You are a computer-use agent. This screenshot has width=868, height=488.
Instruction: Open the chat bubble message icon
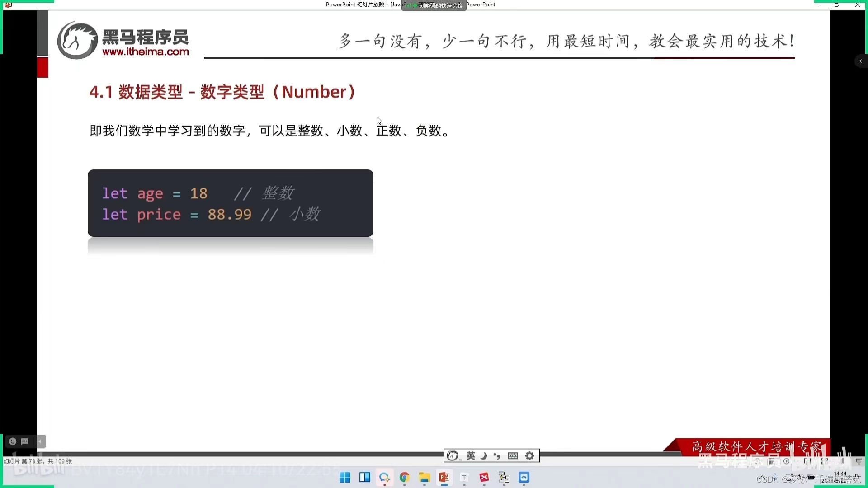pyautogui.click(x=25, y=441)
